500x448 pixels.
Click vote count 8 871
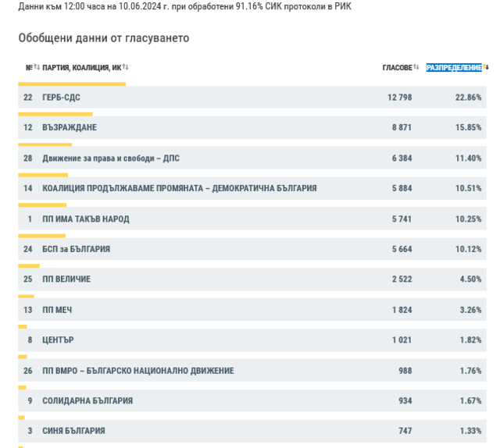402,127
